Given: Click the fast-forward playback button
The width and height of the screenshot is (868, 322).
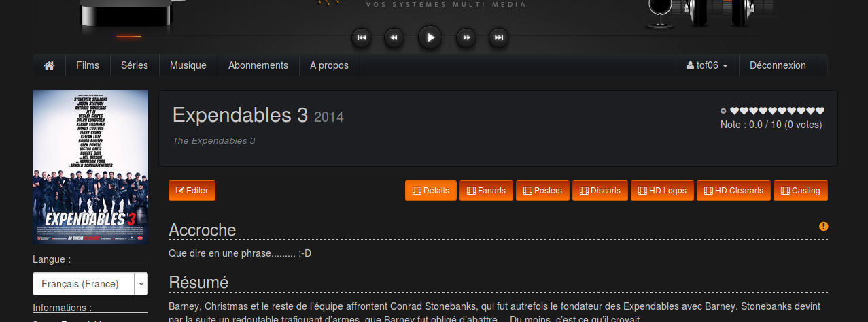Looking at the screenshot, I should point(466,37).
